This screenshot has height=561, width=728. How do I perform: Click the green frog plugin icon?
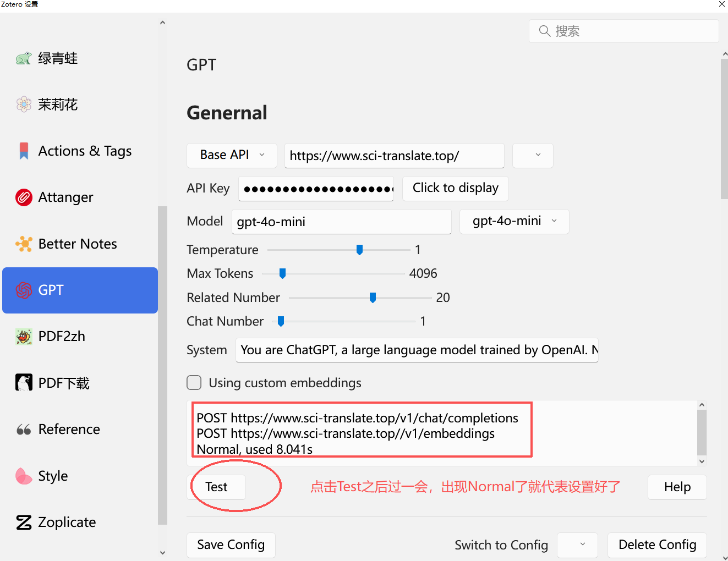point(24,58)
